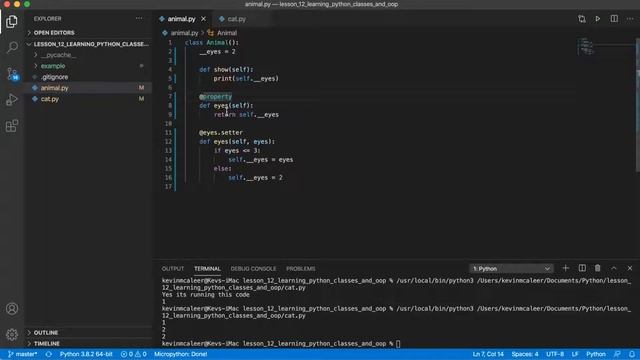Collapse the LESSON_12 project folder section
Viewport: 640px width, 360px height.
[x=89, y=44]
